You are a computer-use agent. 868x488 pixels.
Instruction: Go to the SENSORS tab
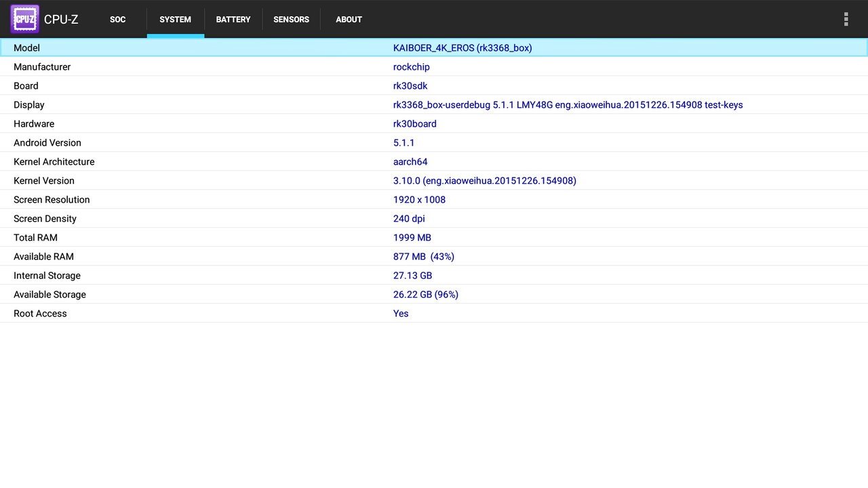coord(292,20)
